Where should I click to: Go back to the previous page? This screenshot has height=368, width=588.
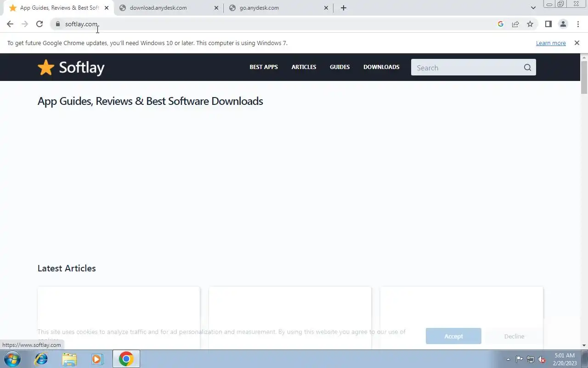10,24
